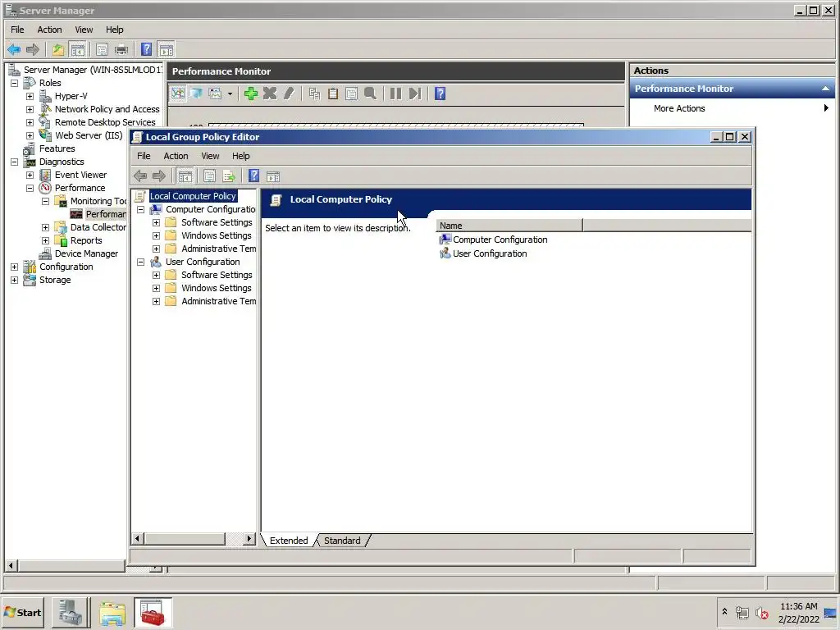Click Update Data step-forward icon

tap(414, 94)
